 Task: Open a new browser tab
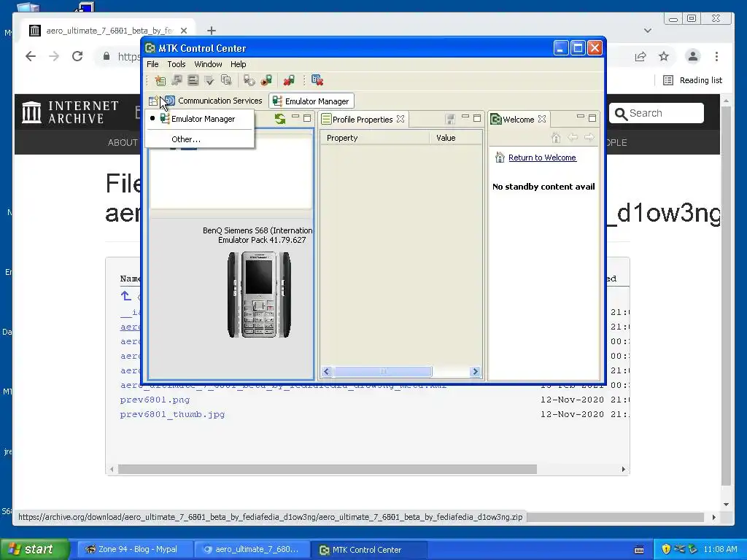(x=212, y=31)
